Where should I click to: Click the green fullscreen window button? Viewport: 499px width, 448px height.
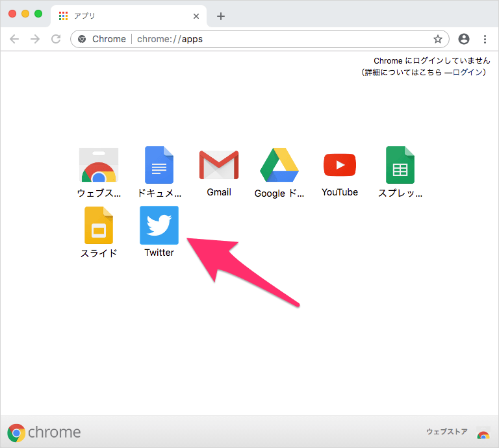coord(38,14)
